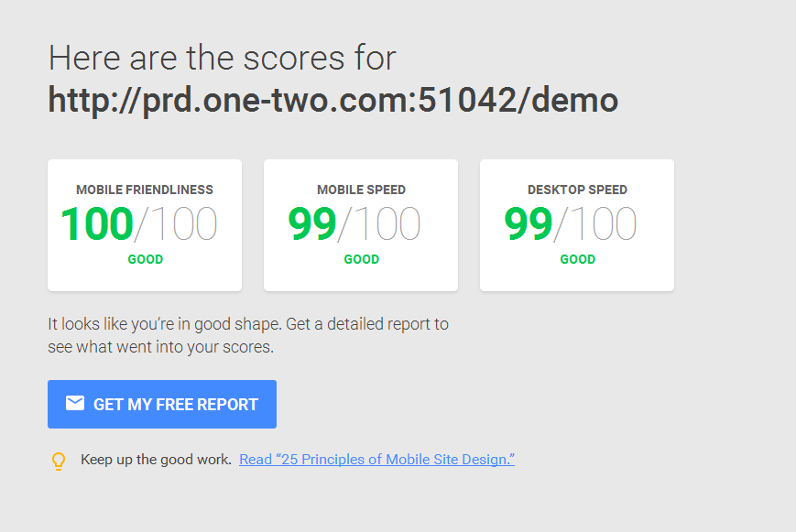Click the tested URL prd.one-two.com link

coord(332,100)
